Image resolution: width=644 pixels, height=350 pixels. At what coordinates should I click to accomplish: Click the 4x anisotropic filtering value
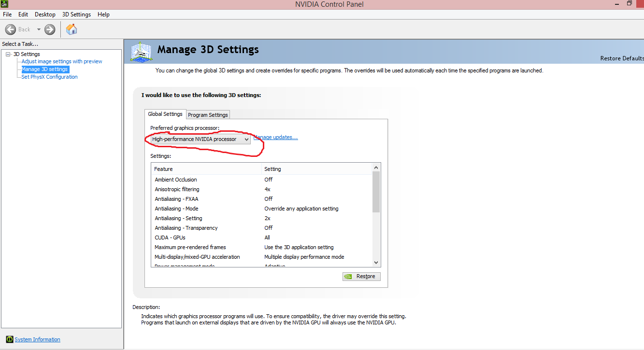click(x=267, y=189)
